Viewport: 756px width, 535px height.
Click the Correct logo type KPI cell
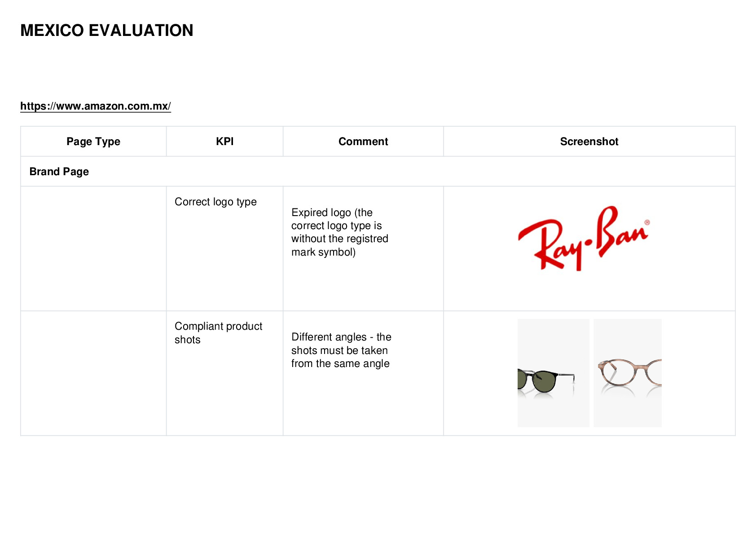point(224,248)
